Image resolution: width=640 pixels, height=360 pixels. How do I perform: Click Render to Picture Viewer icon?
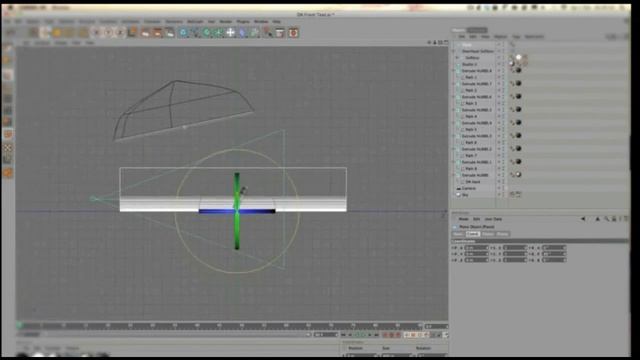tap(157, 32)
